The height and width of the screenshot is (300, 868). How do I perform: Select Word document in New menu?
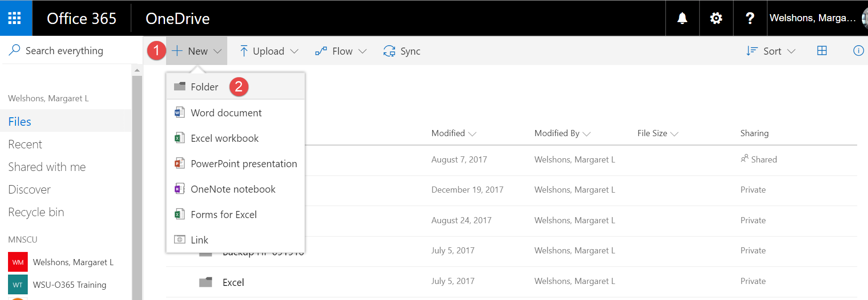pos(226,113)
